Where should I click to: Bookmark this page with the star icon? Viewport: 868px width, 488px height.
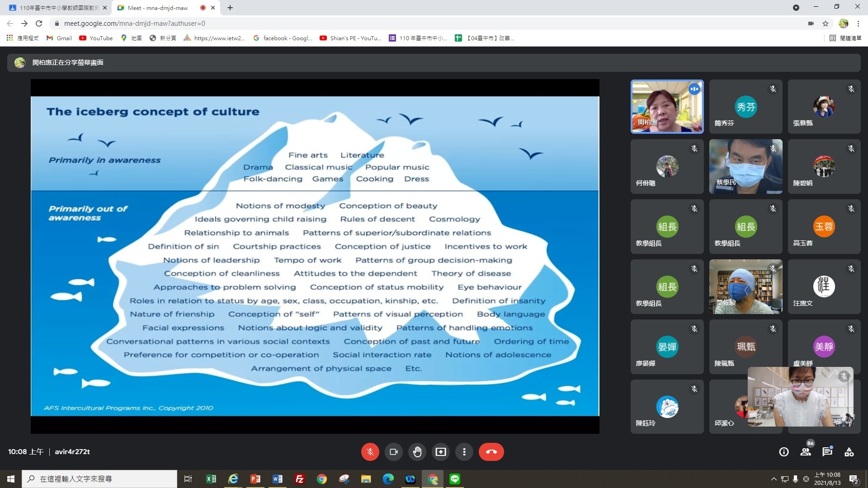click(x=826, y=23)
